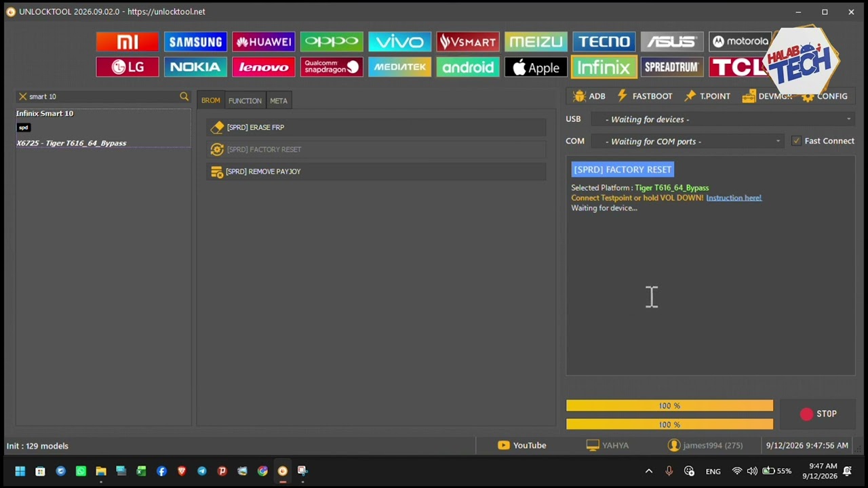Open the CONFIG tab
Viewport: 868px width, 488px height.
pyautogui.click(x=825, y=96)
